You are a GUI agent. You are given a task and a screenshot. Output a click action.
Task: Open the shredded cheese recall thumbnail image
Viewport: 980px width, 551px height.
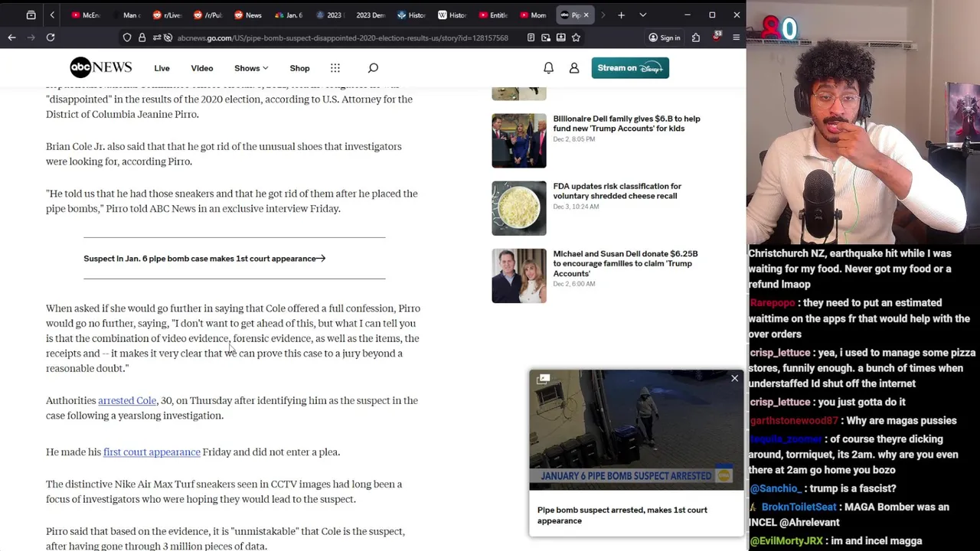519,208
